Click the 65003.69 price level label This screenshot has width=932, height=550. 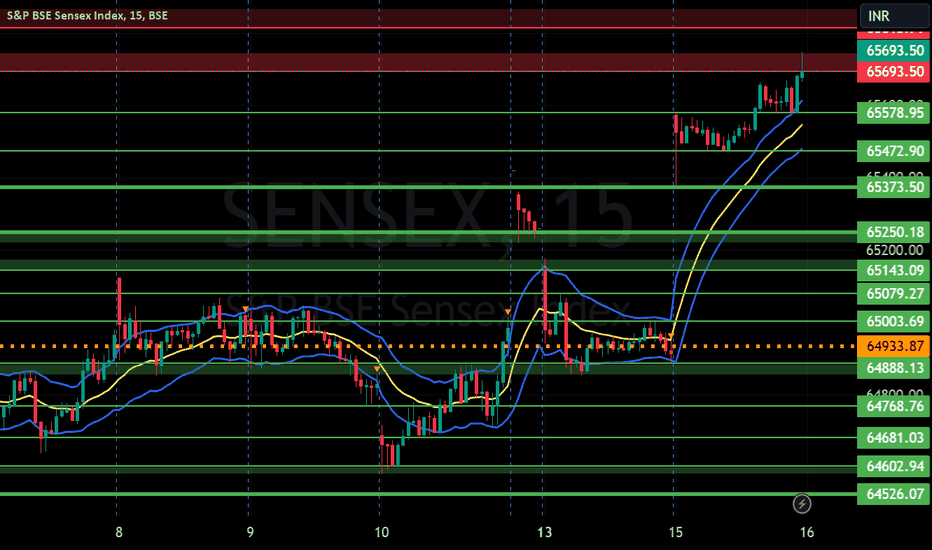coord(893,321)
